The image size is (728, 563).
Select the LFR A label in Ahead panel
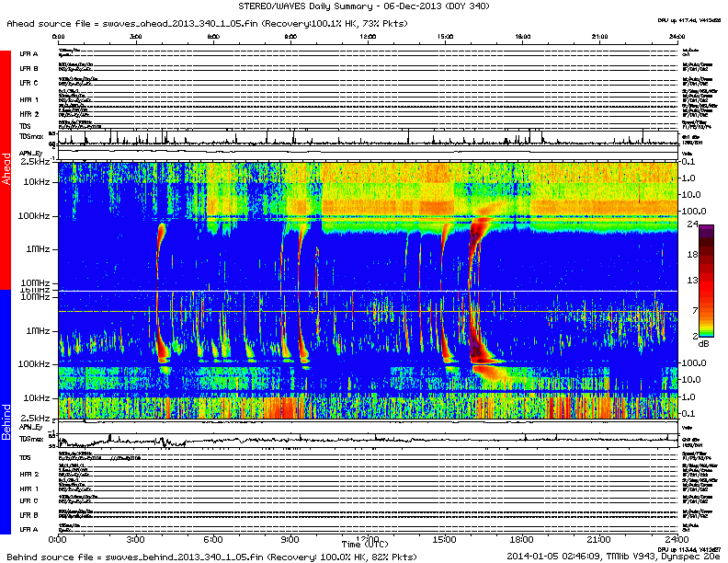pos(28,55)
